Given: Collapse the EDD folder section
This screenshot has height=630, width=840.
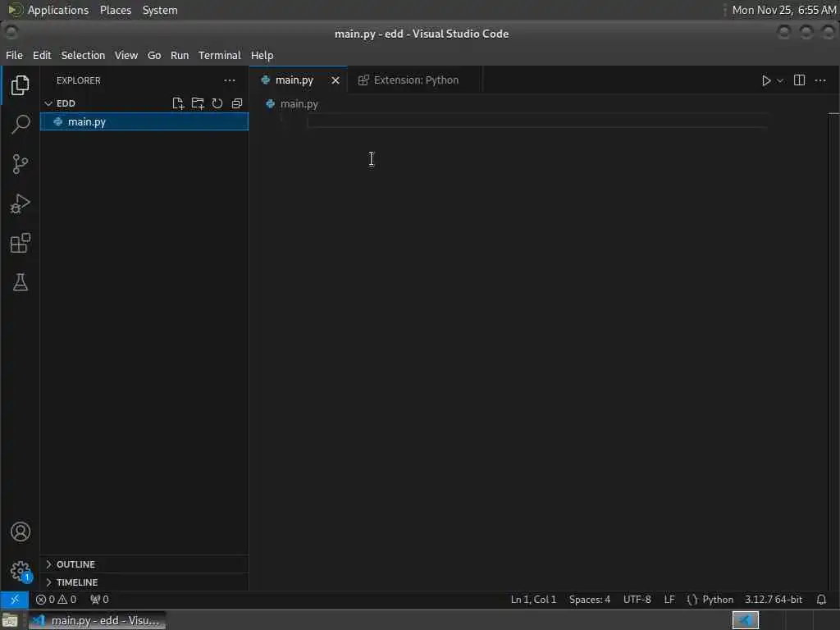Looking at the screenshot, I should click(144, 103).
